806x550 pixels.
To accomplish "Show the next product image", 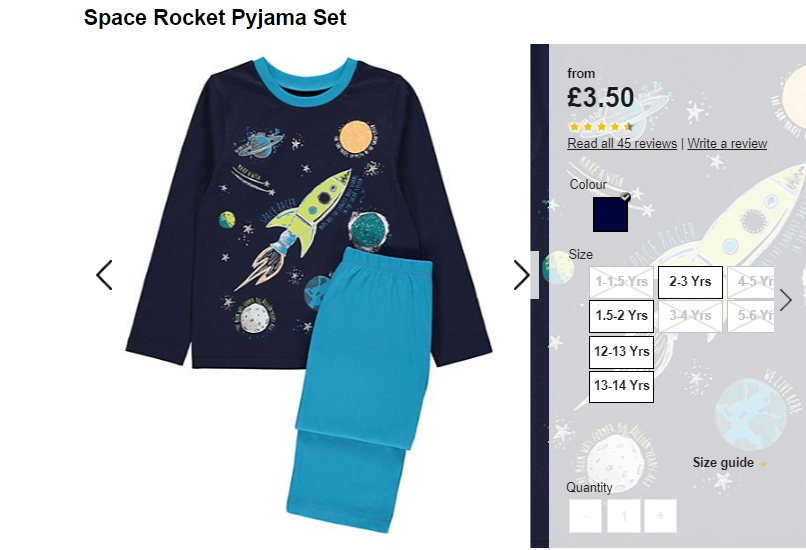I will [x=521, y=275].
